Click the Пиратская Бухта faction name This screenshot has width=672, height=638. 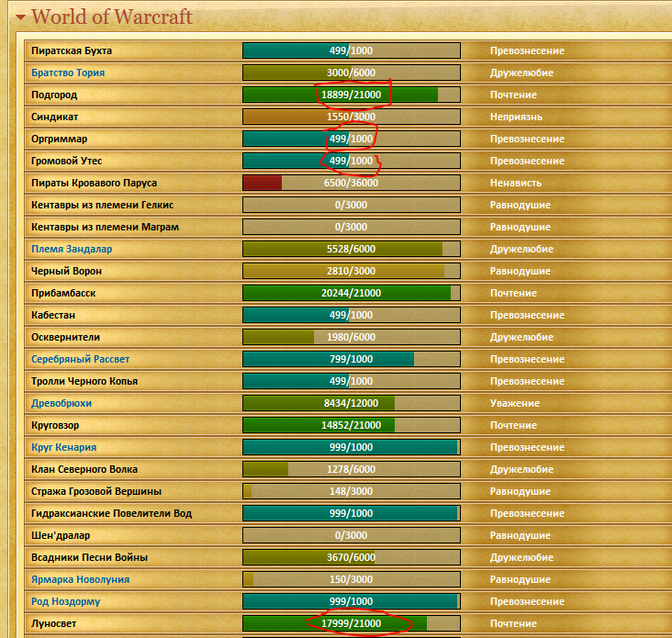click(72, 50)
